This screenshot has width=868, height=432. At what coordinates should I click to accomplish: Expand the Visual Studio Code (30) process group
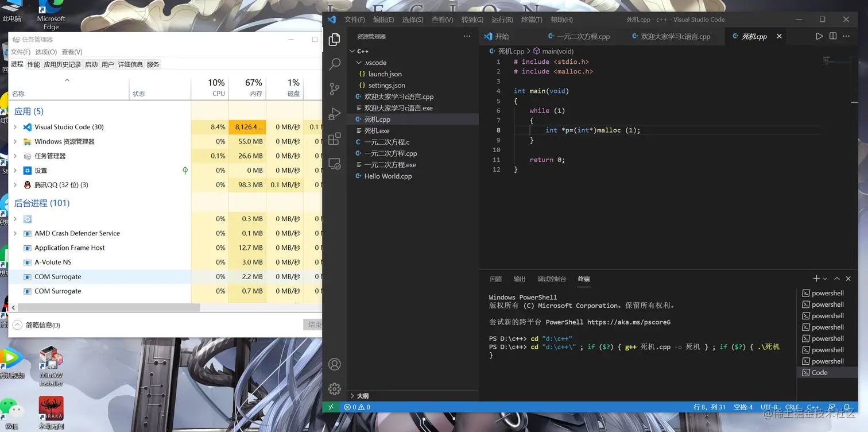(x=15, y=127)
